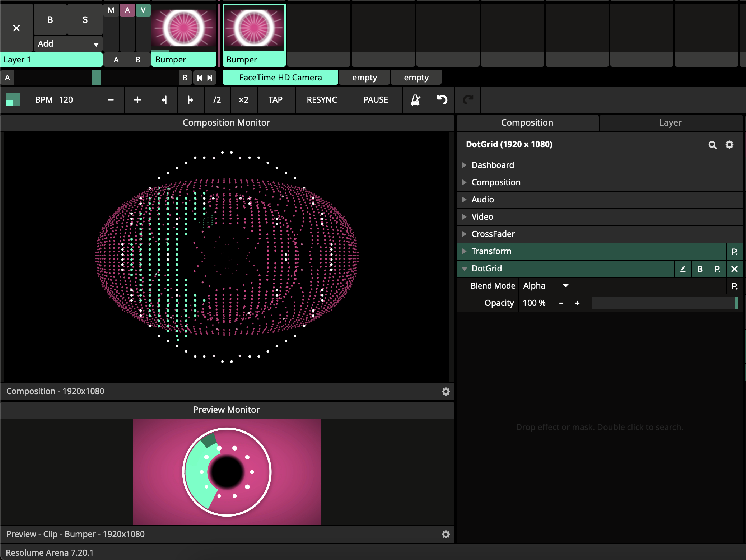Open Preview Monitor gear settings
The width and height of the screenshot is (746, 560).
[x=446, y=534]
